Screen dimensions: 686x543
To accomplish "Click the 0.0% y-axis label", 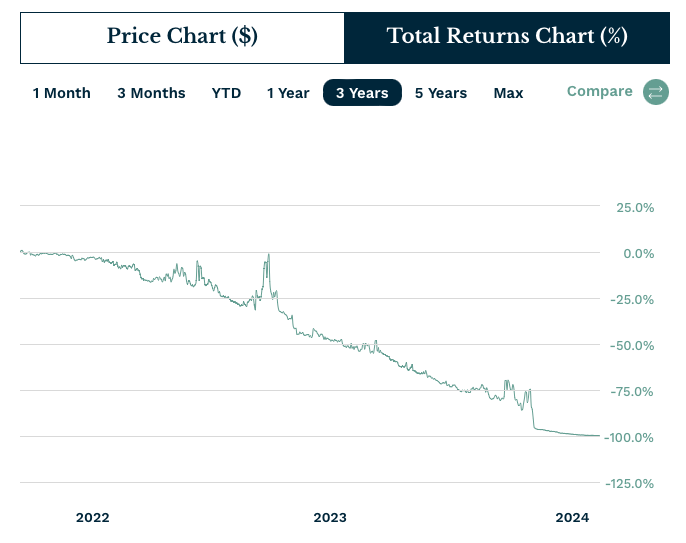I will [639, 253].
